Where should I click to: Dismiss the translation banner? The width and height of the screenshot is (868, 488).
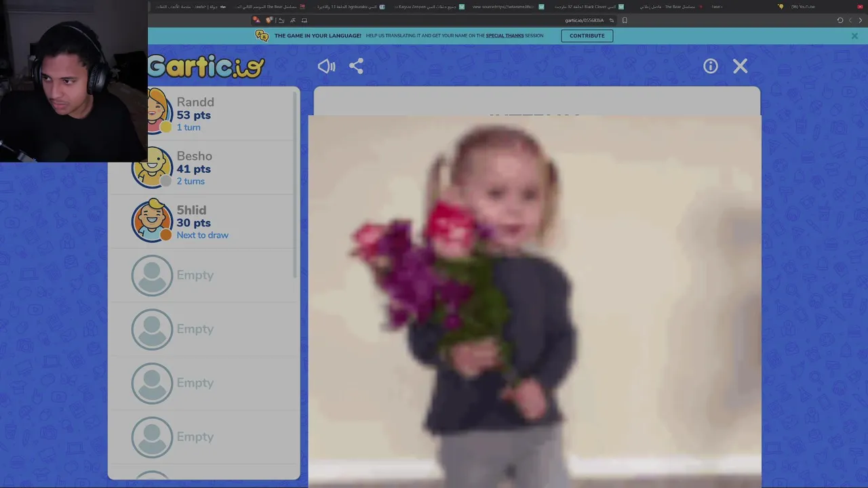coord(854,36)
